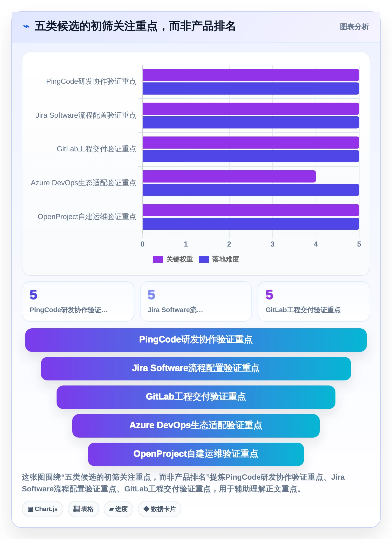
Task: Click x-axis tick value 1
Action: tap(186, 244)
